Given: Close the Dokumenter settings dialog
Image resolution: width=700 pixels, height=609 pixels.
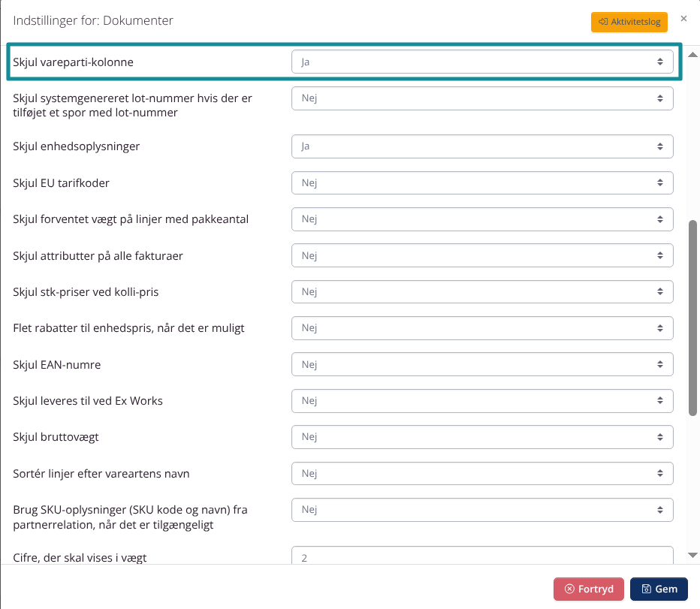Looking at the screenshot, I should [683, 19].
